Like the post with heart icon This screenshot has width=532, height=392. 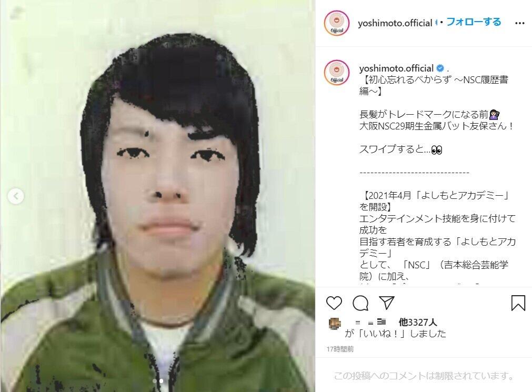click(334, 303)
